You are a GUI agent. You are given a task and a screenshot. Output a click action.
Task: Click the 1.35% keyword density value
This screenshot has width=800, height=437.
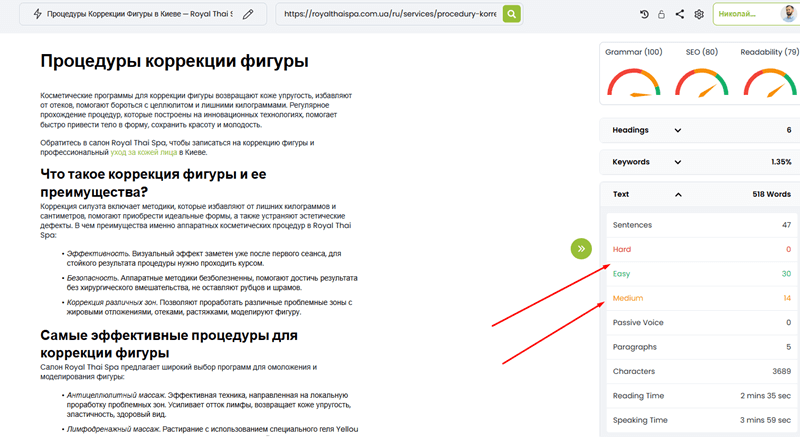[x=781, y=162]
